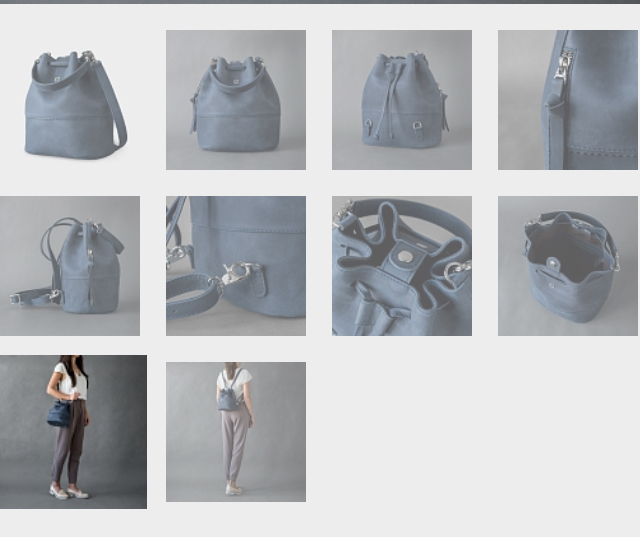View the back side drawstring bag photo
Image resolution: width=640 pixels, height=537 pixels.
402,100
